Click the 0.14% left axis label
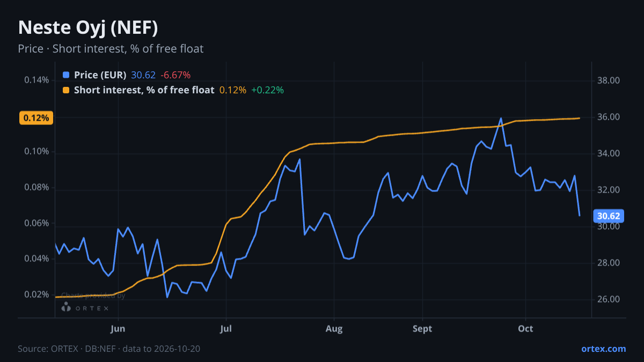Screen dimensions: 644x362 pos(36,80)
